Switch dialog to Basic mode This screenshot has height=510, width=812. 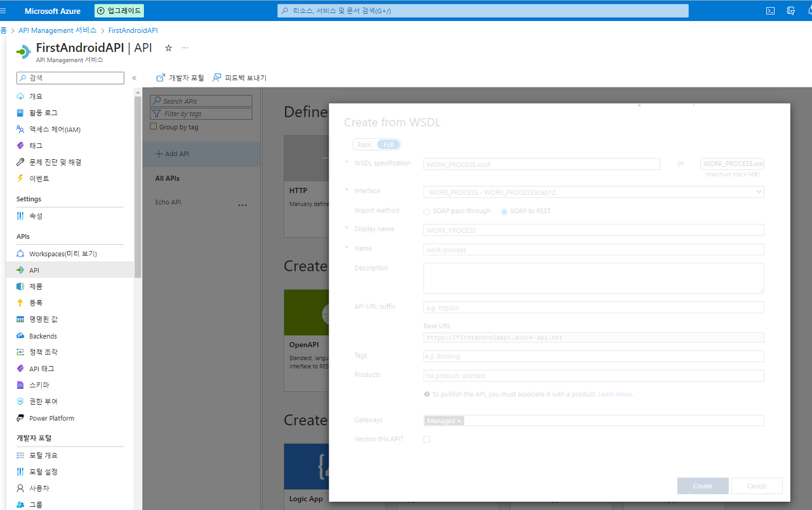[x=365, y=145]
